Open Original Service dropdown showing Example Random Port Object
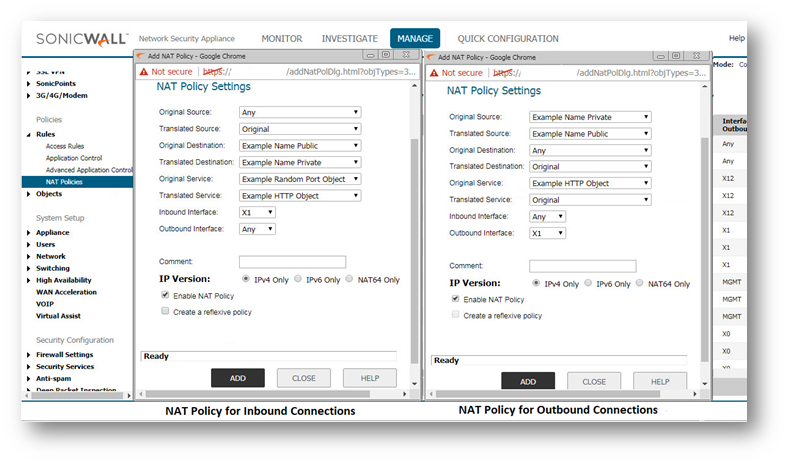789x464 pixels. [x=300, y=179]
